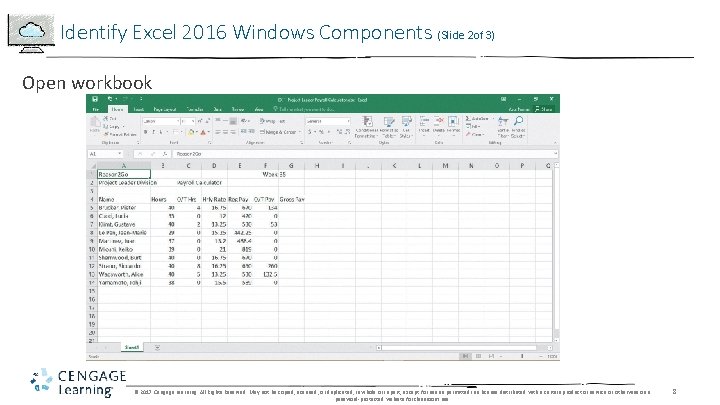Click the Redo icon in Quick Access Toolbar
The height and width of the screenshot is (405, 720).
click(x=125, y=99)
